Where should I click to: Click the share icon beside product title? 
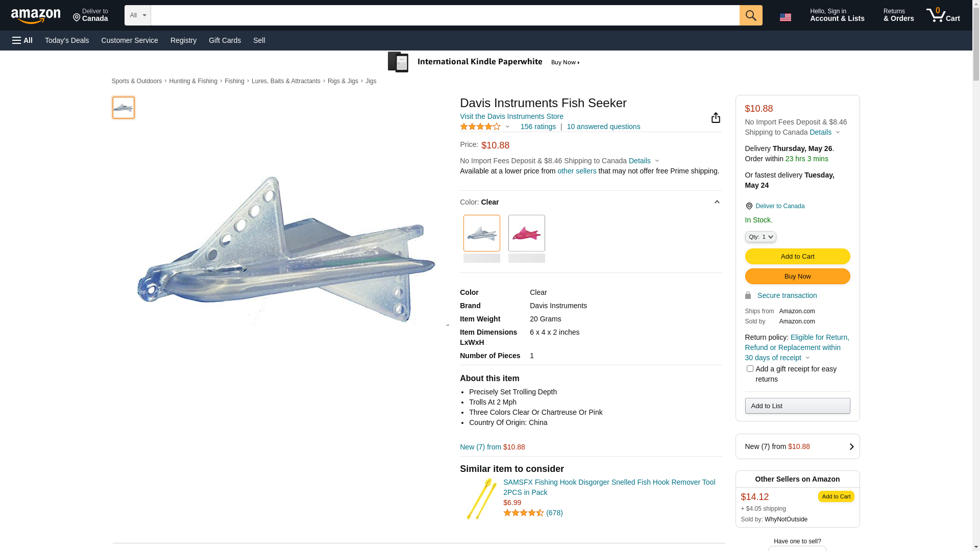click(x=716, y=118)
